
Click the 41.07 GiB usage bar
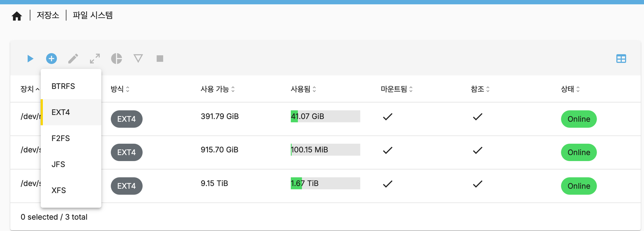point(325,116)
